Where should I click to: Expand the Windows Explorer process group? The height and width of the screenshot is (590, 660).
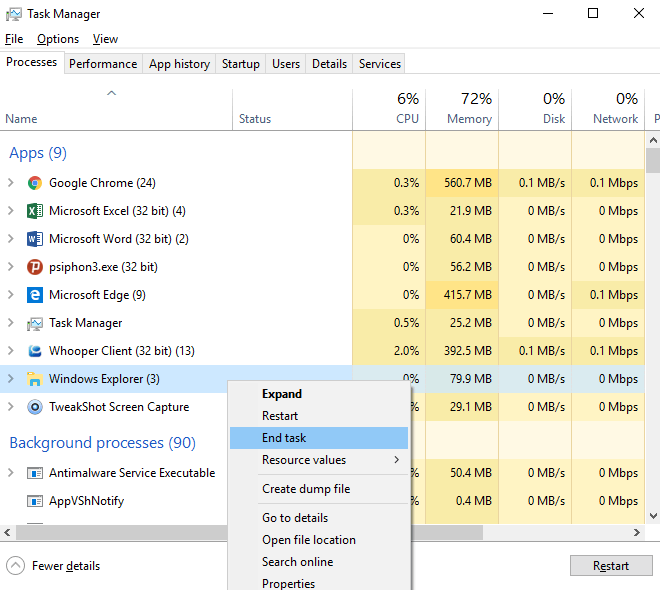(11, 379)
